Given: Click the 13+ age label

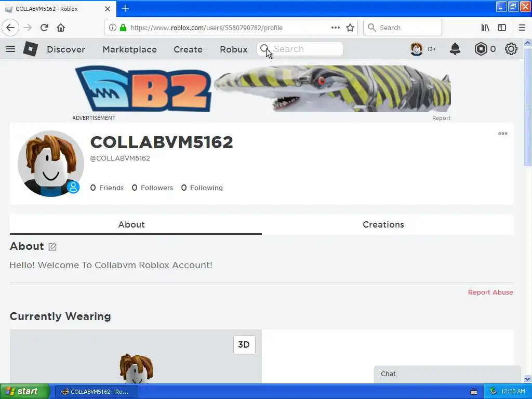Looking at the screenshot, I should point(431,49).
